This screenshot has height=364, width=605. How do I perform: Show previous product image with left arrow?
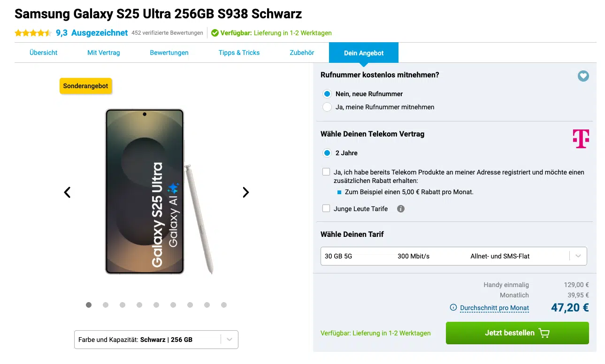[67, 192]
